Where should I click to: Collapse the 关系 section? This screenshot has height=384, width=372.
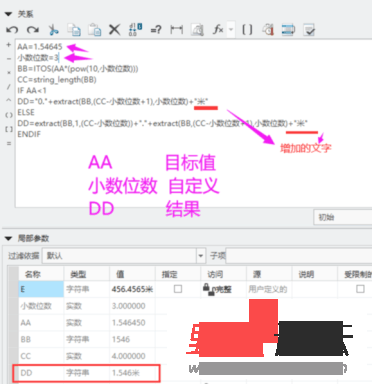8,14
